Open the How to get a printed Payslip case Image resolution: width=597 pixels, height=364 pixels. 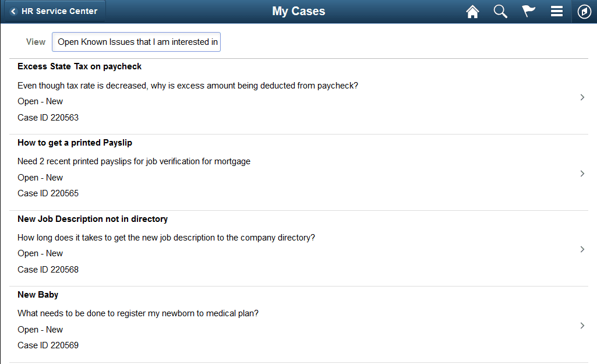coord(75,142)
